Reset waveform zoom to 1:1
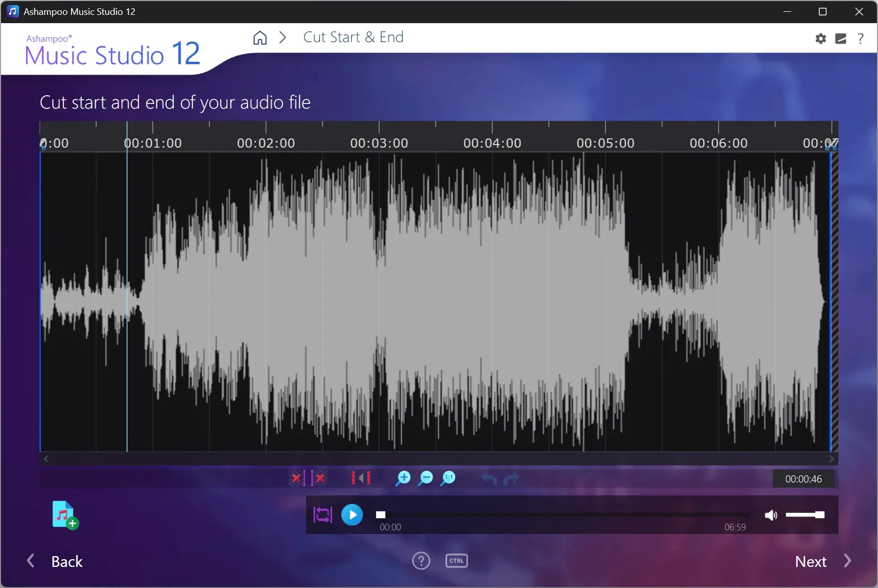The height and width of the screenshot is (588, 878). 447,478
